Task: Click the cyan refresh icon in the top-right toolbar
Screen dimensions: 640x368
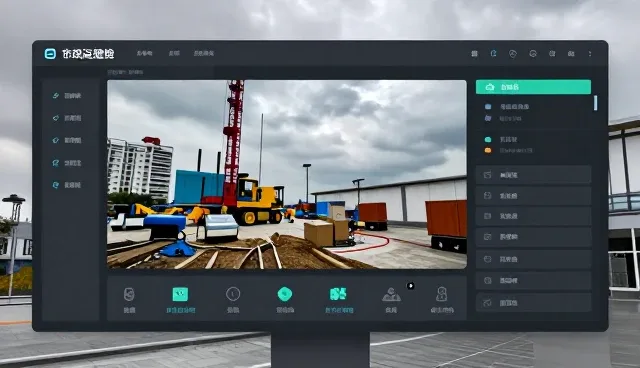Action: [x=493, y=53]
